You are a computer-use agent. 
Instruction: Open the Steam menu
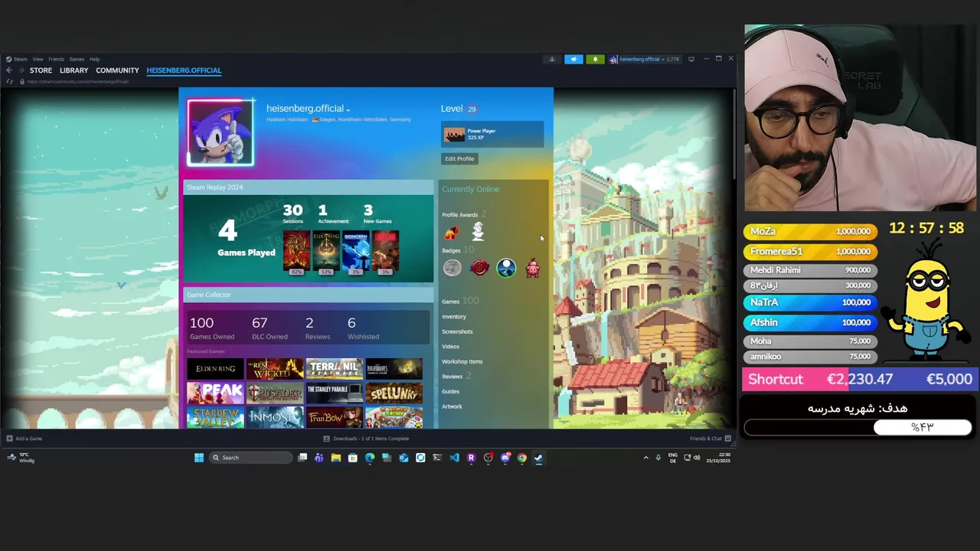16,59
